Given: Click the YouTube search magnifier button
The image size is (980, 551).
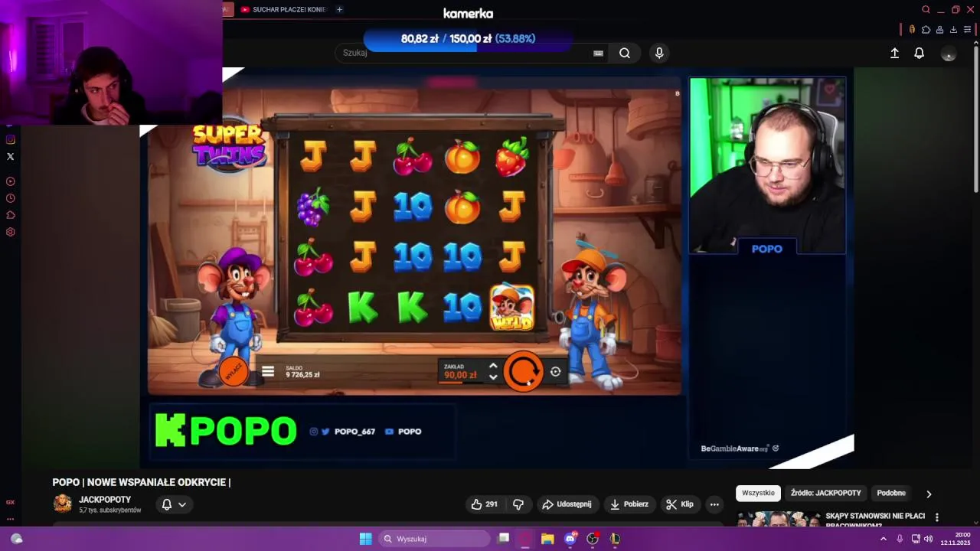Looking at the screenshot, I should (625, 53).
